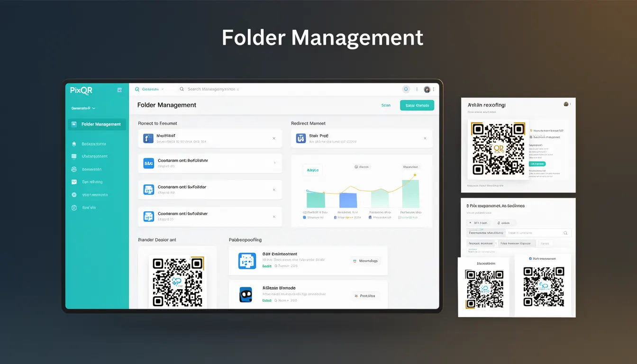Close the card under the Redirect heading
637x364 pixels.
coord(425,138)
